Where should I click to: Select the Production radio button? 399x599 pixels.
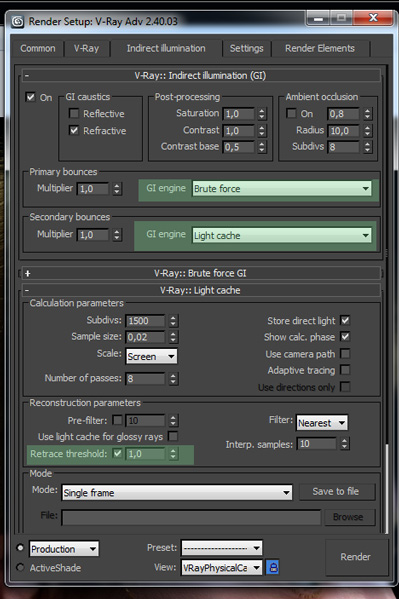click(x=20, y=547)
